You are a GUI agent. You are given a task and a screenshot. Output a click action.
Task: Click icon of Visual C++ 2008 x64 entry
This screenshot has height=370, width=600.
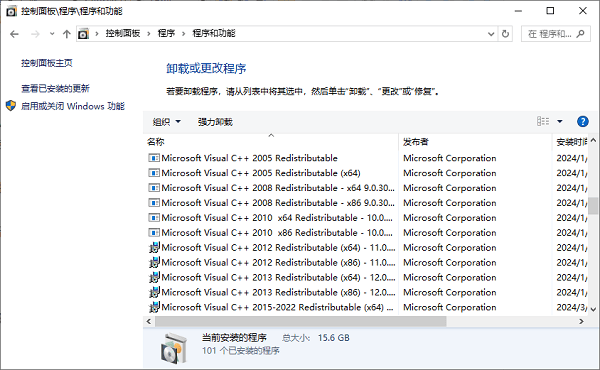point(154,188)
